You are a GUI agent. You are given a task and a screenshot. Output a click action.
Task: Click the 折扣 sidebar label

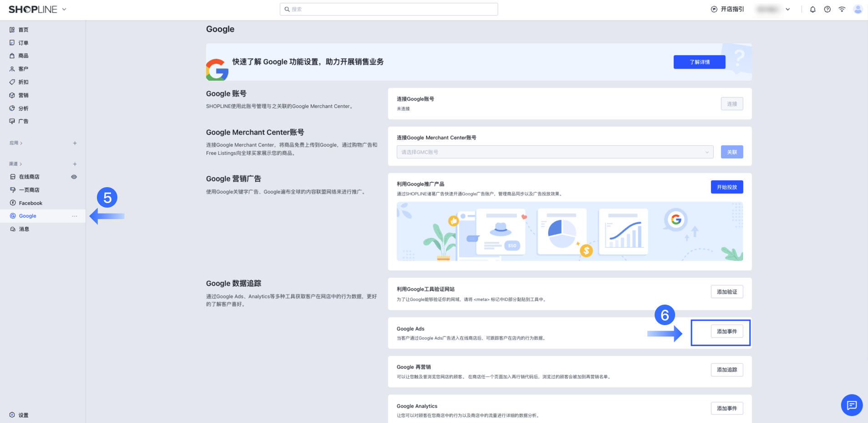coord(24,82)
